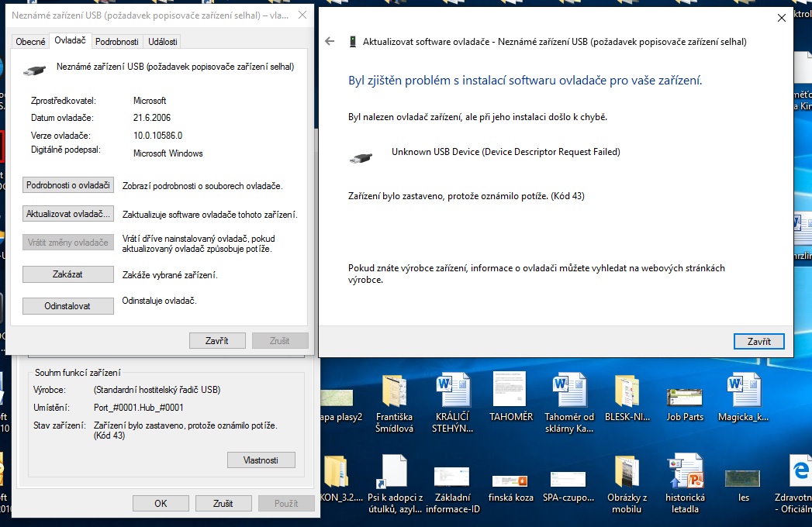The width and height of the screenshot is (812, 527).
Task: Close the update driver wizard window
Action: pos(782,18)
